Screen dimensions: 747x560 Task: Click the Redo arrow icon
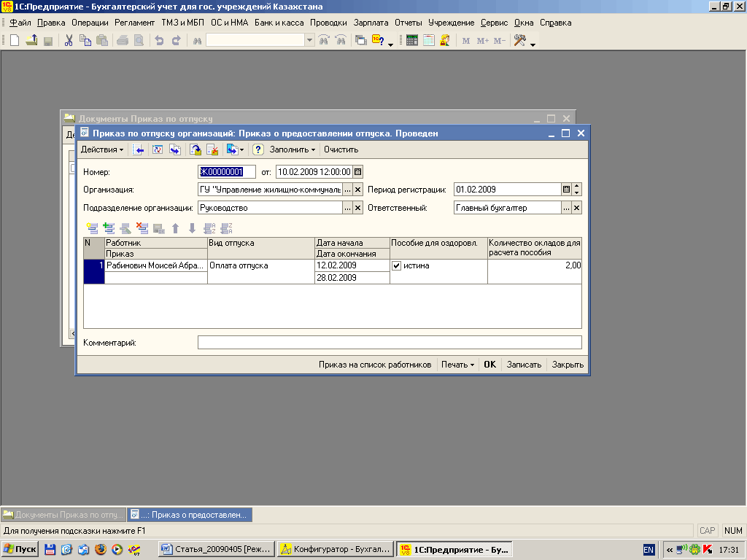click(177, 41)
